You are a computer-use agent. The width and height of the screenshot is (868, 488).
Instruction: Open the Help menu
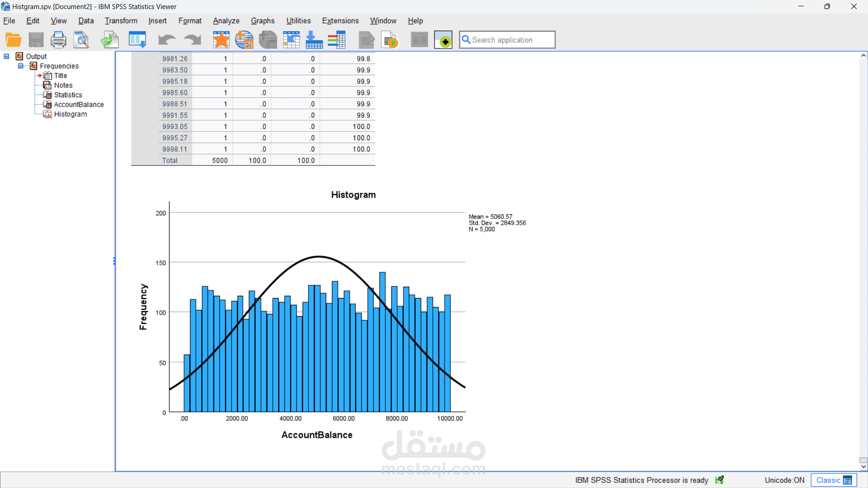pos(415,21)
